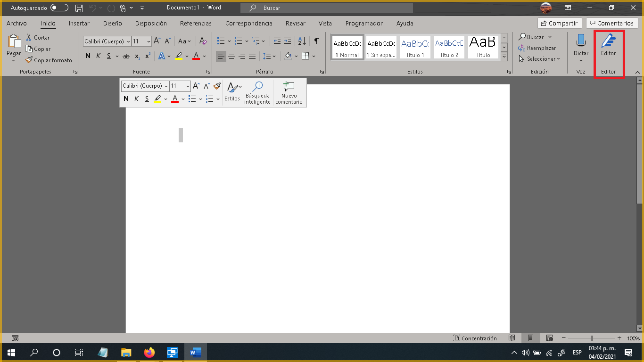Click the 100% zoom level
The width and height of the screenshot is (644, 362).
click(633, 338)
